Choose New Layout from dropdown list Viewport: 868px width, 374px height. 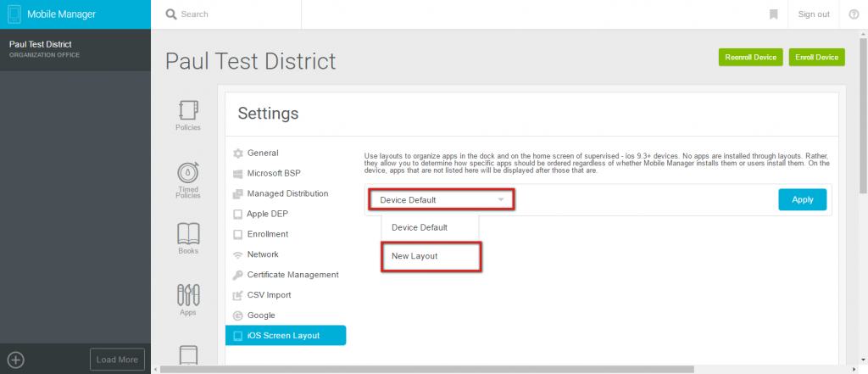click(430, 256)
